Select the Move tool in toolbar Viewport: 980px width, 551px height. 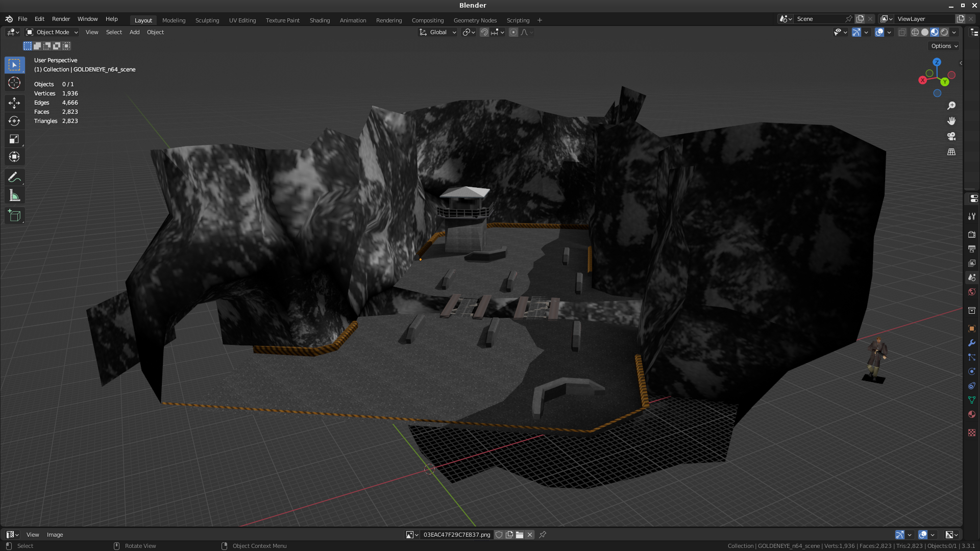(14, 103)
